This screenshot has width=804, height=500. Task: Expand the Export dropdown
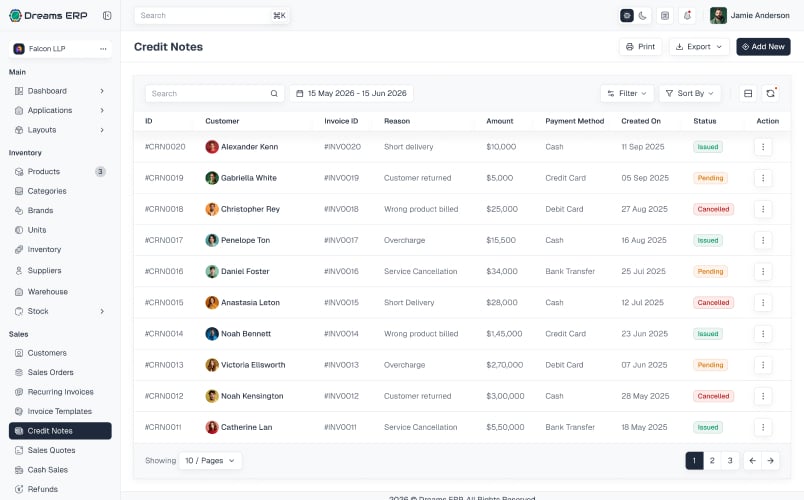[699, 47]
